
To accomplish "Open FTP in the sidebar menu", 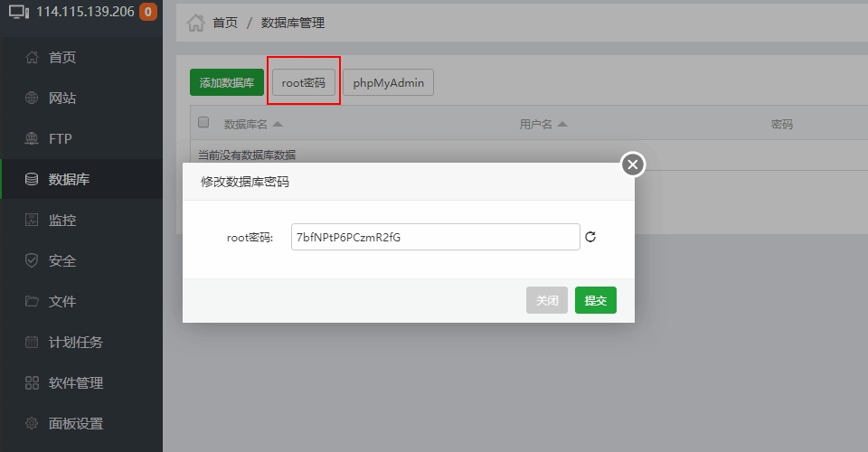I will (81, 138).
